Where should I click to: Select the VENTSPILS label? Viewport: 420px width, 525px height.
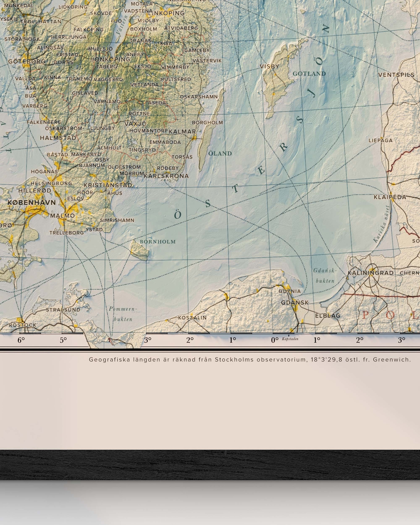point(396,75)
